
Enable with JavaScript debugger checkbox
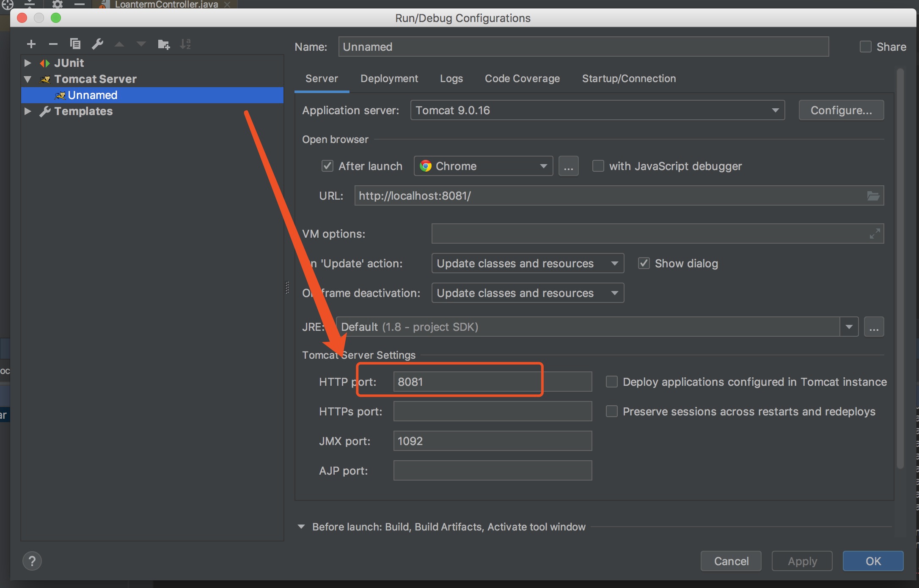tap(598, 166)
